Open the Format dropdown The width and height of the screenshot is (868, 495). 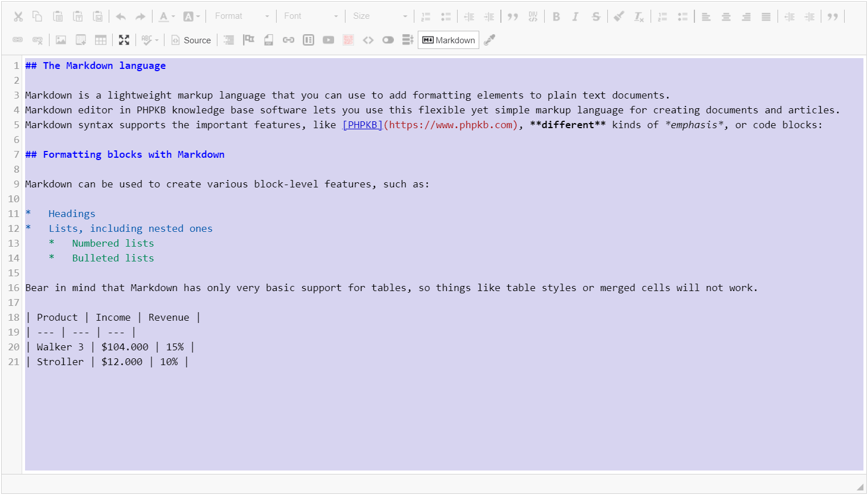(x=241, y=17)
